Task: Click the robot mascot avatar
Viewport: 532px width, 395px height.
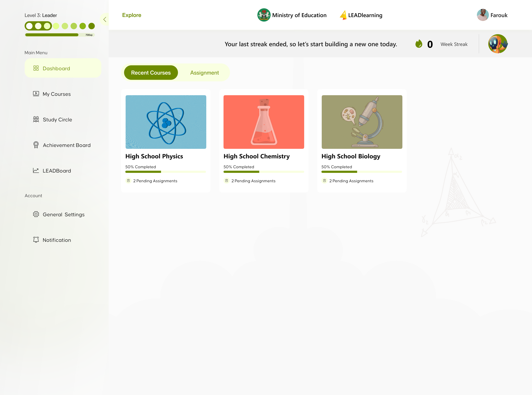Action: (498, 44)
